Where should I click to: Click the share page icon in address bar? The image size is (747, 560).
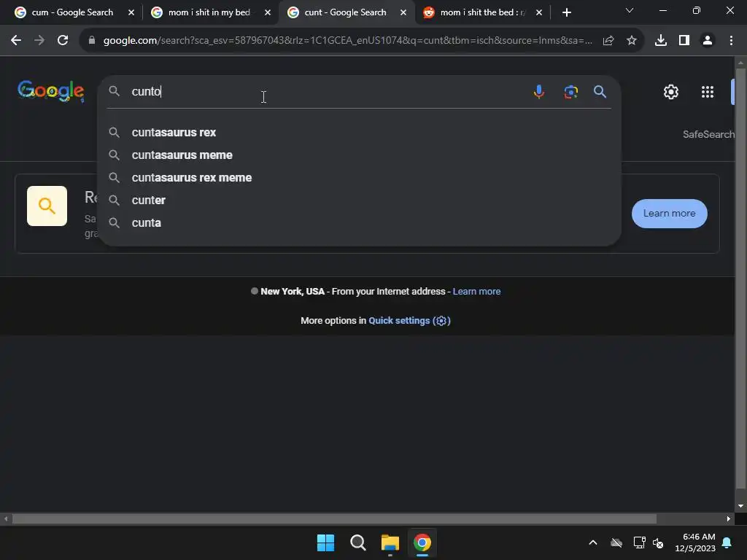[x=608, y=41]
